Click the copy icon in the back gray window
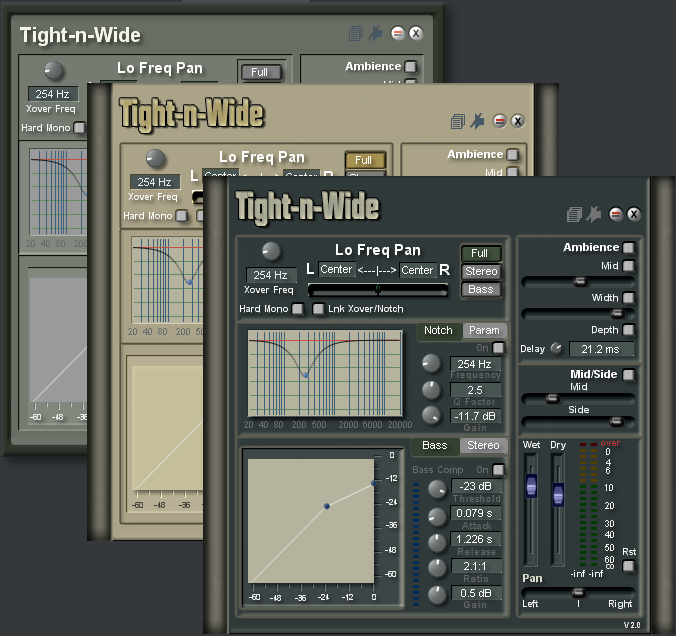The image size is (676, 636). [x=356, y=33]
